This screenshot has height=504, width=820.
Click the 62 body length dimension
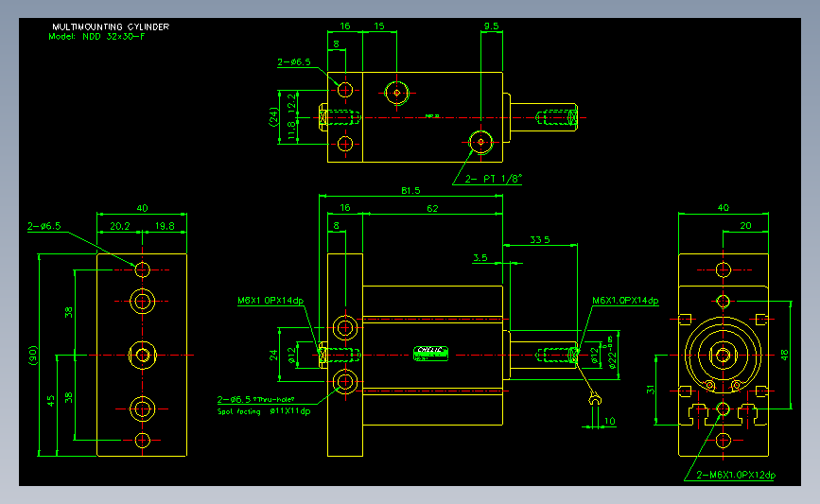(x=432, y=209)
